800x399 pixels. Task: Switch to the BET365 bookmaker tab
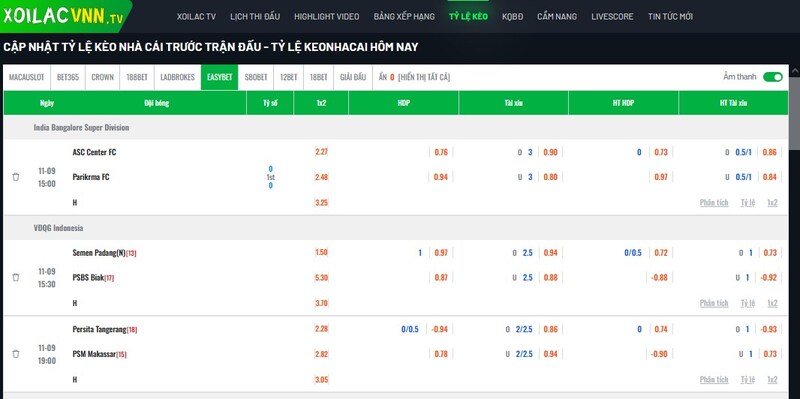coord(68,78)
